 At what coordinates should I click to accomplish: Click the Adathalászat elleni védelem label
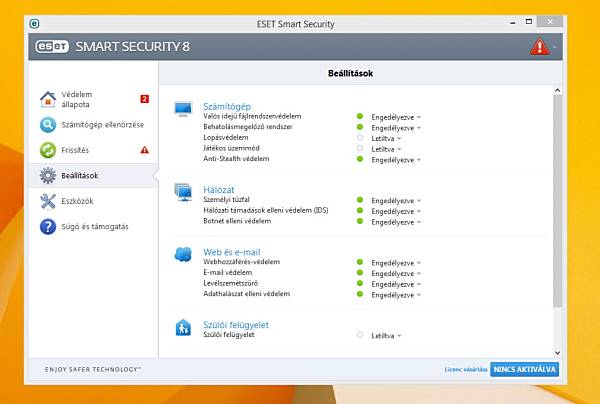coord(246,294)
